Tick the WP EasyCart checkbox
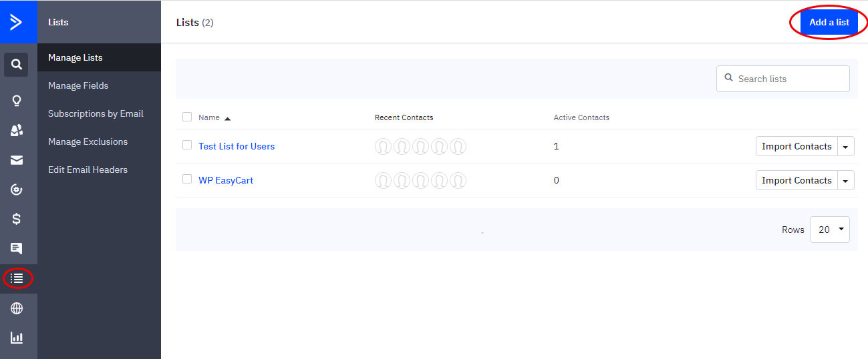Screen dimensions: 868x359 (187, 179)
